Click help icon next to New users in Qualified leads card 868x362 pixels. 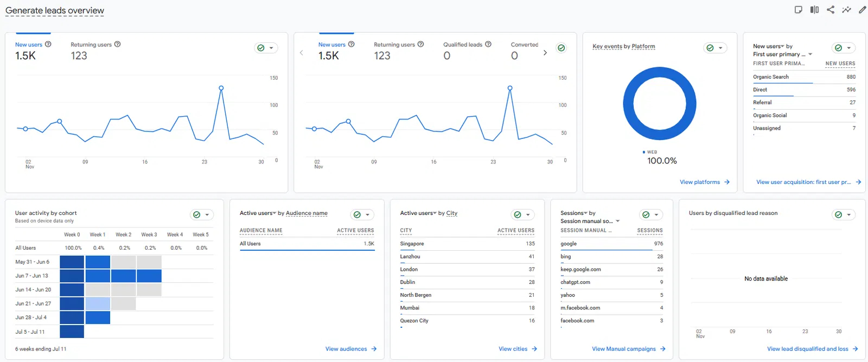351,45
